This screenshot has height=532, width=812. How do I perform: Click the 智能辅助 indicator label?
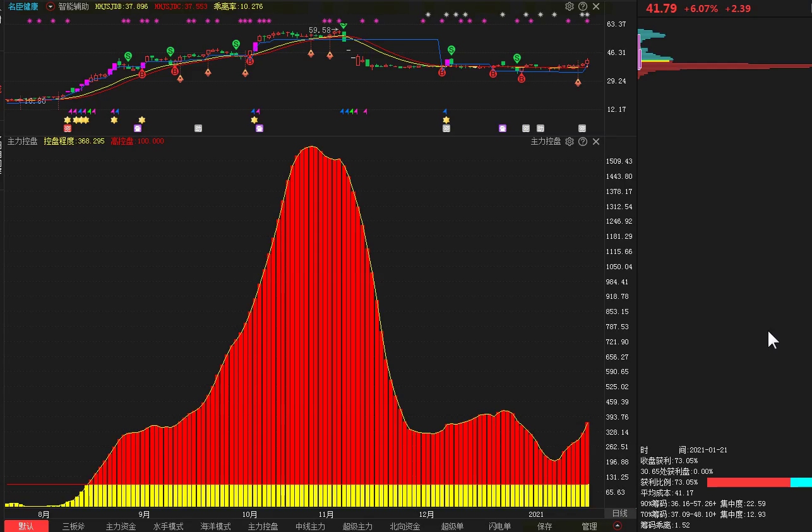tap(73, 6)
